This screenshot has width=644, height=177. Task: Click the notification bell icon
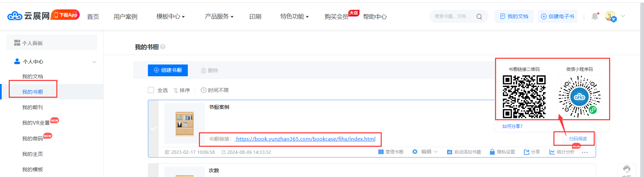(595, 16)
